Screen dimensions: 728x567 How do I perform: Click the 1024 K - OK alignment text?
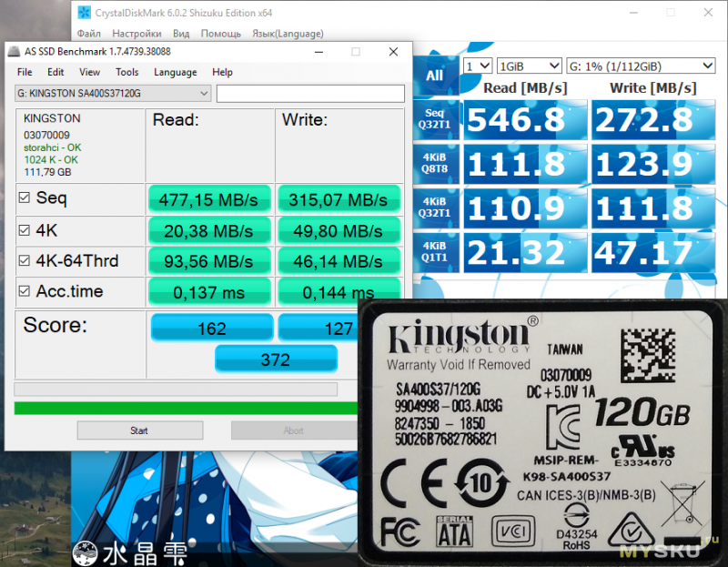[51, 160]
